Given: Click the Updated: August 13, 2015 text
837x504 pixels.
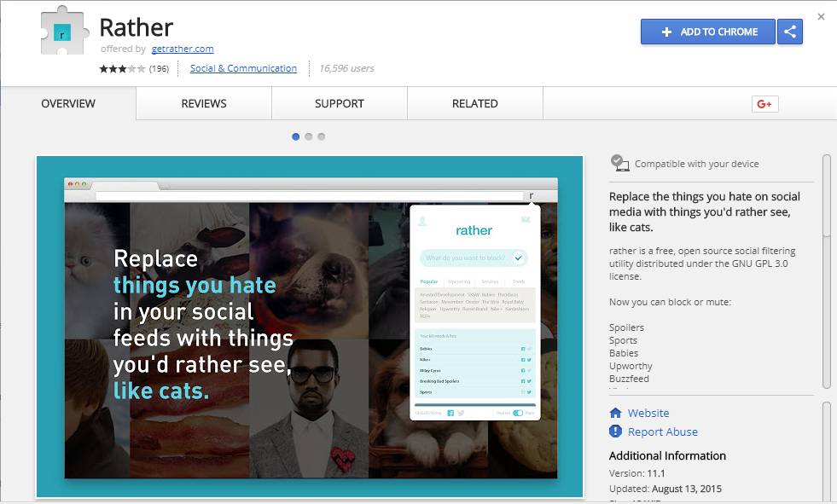Looking at the screenshot, I should click(x=666, y=489).
